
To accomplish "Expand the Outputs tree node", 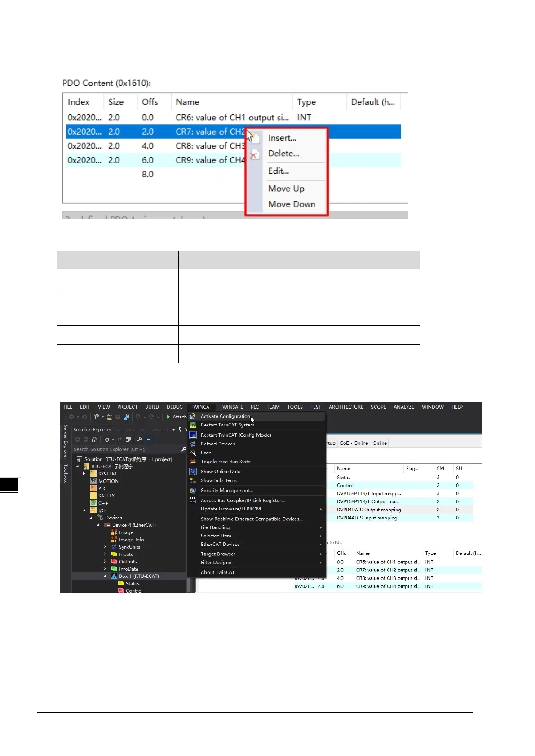I will pos(105,562).
